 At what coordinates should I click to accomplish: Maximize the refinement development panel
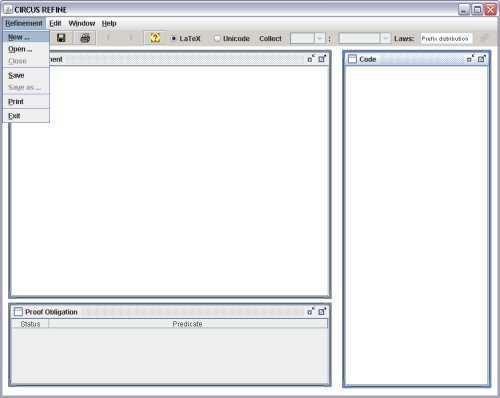322,59
